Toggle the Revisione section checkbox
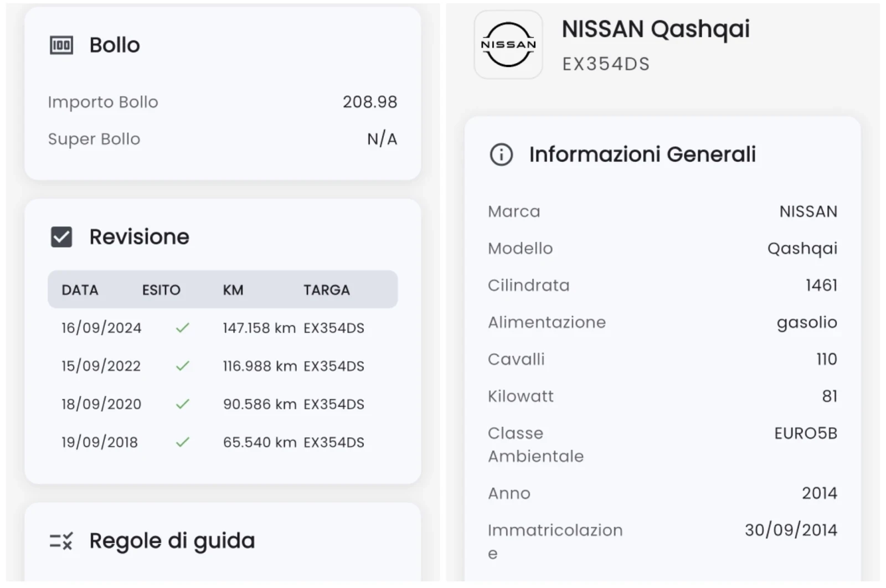This screenshot has width=886, height=588. pyautogui.click(x=61, y=236)
